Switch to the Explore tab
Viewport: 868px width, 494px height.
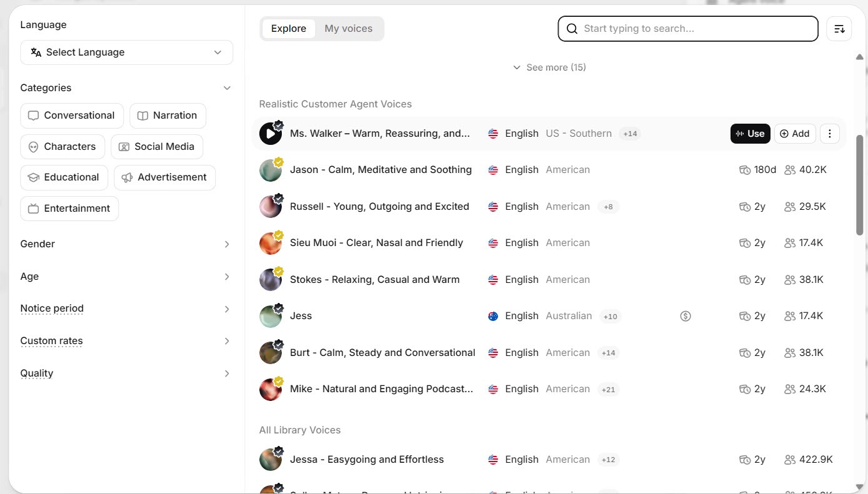click(x=288, y=29)
